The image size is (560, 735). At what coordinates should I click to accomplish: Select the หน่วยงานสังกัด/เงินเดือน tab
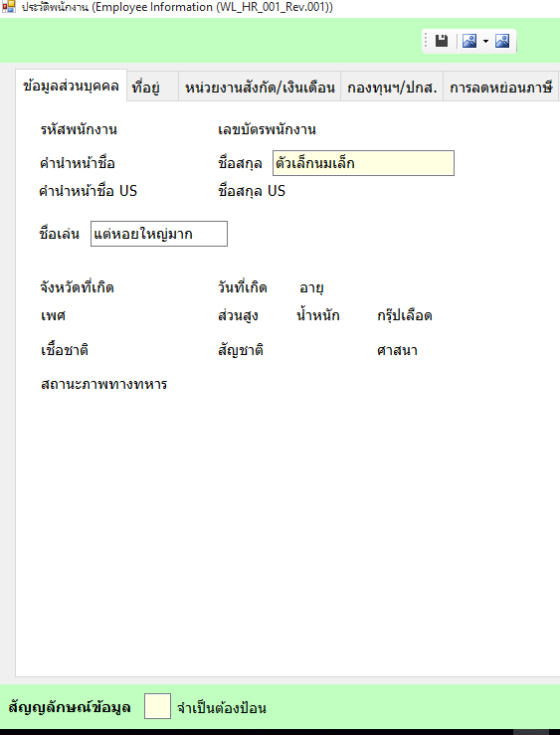click(x=260, y=88)
